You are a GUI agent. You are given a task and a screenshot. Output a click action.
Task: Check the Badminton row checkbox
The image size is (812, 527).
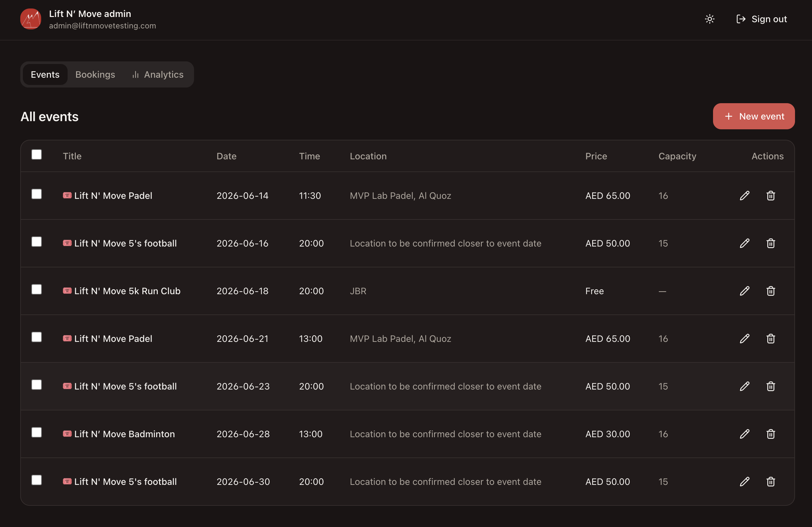coord(37,433)
